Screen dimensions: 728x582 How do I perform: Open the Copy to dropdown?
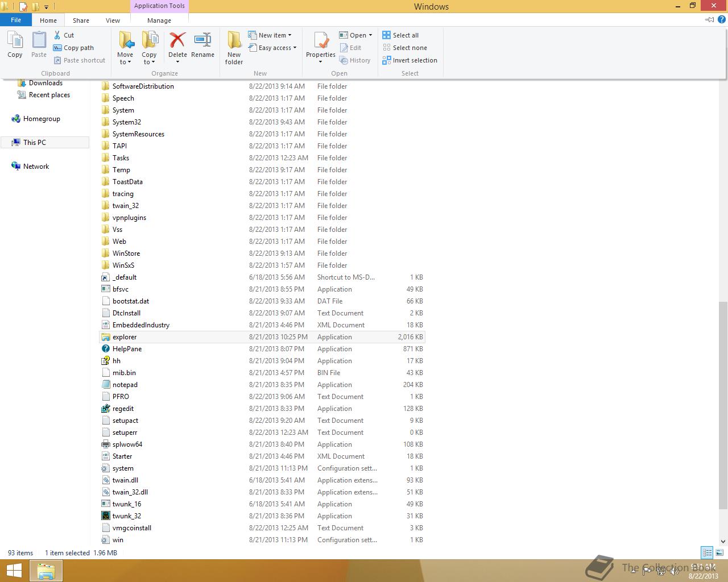point(149,48)
